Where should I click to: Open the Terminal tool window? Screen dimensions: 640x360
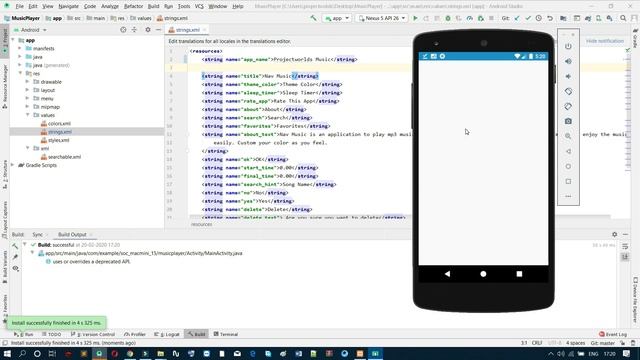(x=226, y=334)
